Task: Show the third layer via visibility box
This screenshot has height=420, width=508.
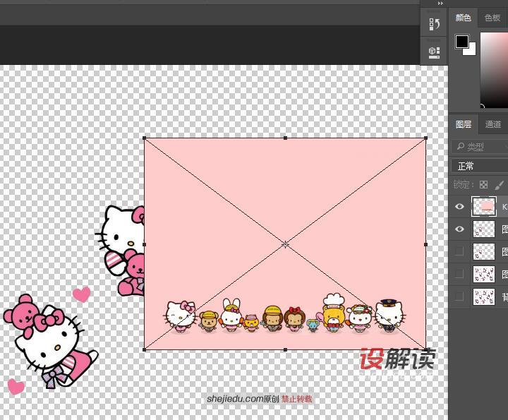Action: pos(459,251)
